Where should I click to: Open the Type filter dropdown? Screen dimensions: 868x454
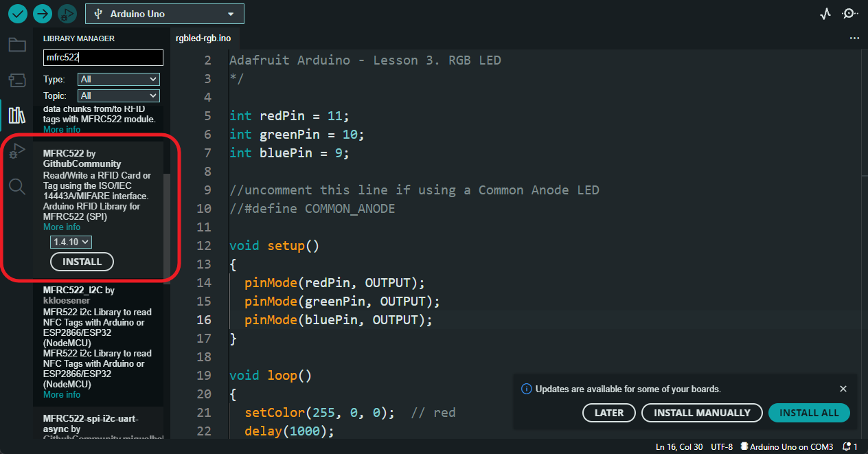click(119, 80)
